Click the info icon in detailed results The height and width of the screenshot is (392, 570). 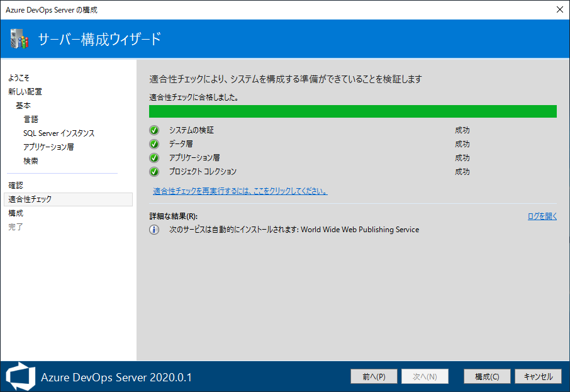coord(154,230)
